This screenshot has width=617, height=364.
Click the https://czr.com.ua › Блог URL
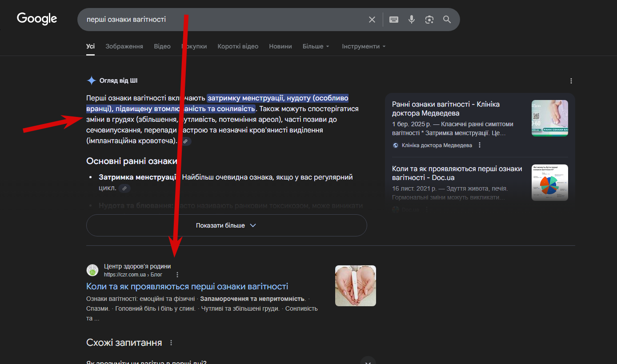(x=133, y=275)
